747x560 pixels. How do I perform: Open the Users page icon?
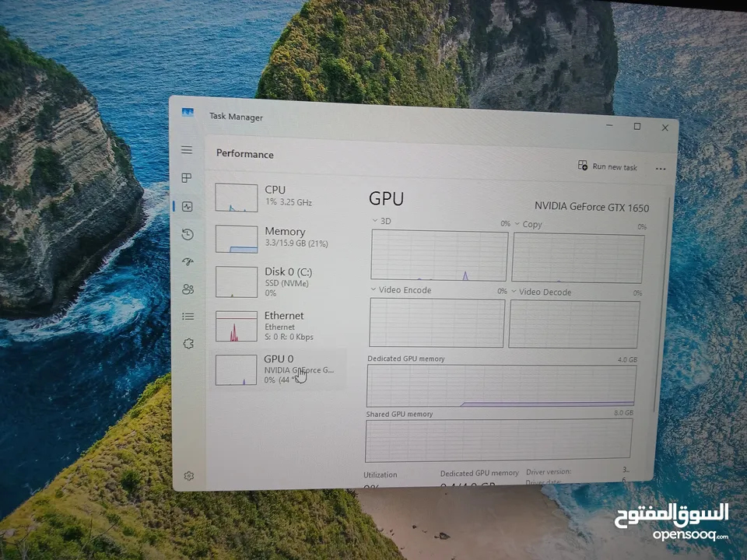pyautogui.click(x=188, y=289)
